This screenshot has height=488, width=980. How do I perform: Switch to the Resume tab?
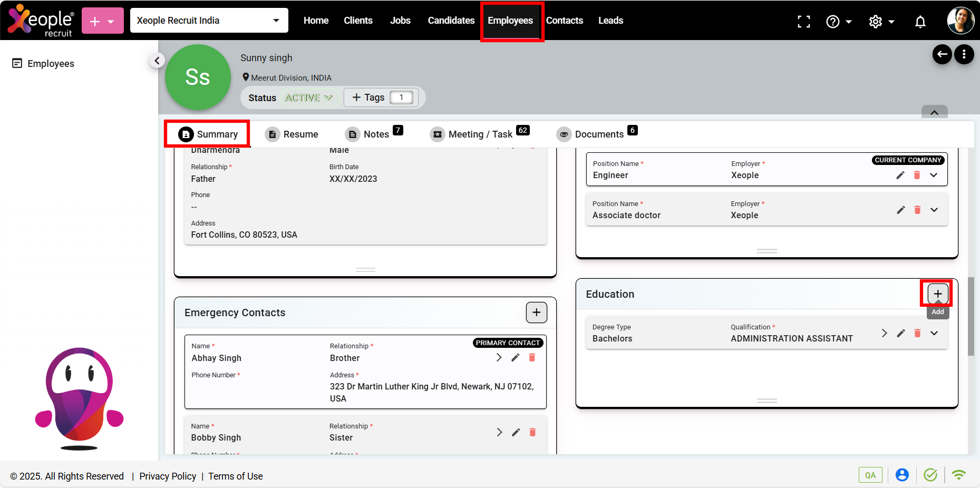coord(292,134)
